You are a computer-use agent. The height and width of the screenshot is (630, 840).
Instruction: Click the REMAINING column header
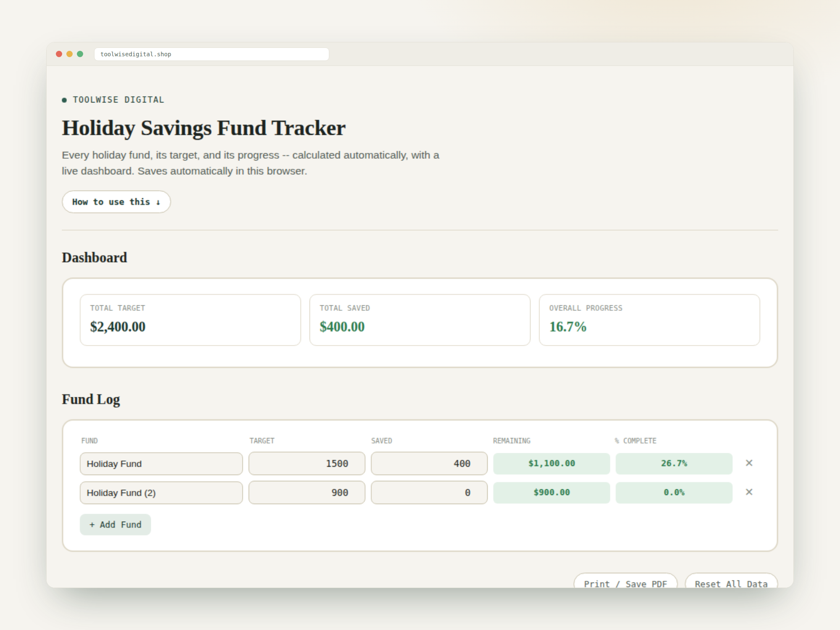point(512,441)
